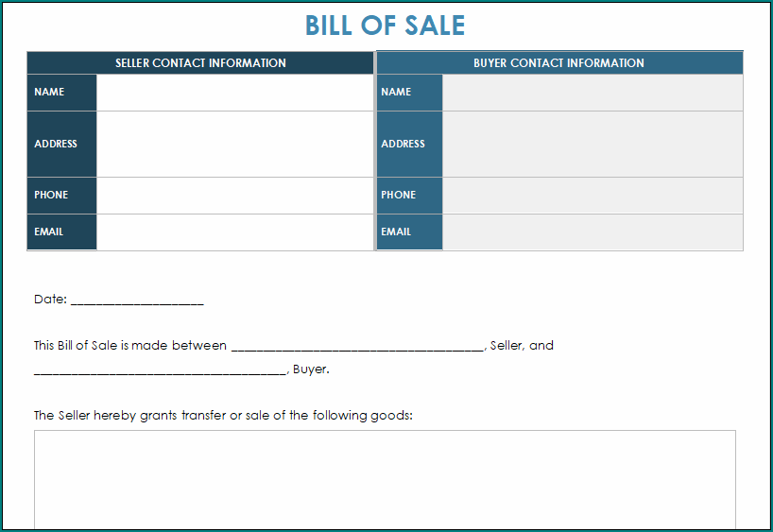Select the Buyer Contact Information header
Image resolution: width=773 pixels, height=532 pixels.
[x=559, y=62]
